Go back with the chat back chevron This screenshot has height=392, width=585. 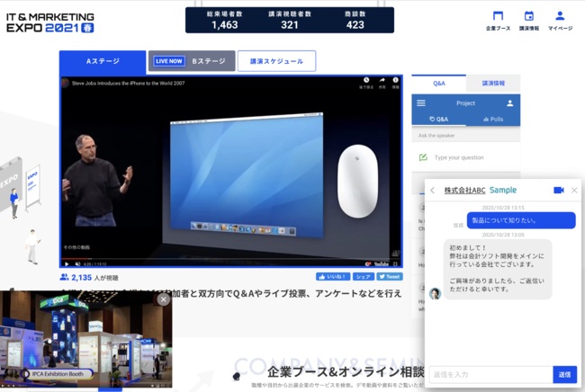coord(432,191)
